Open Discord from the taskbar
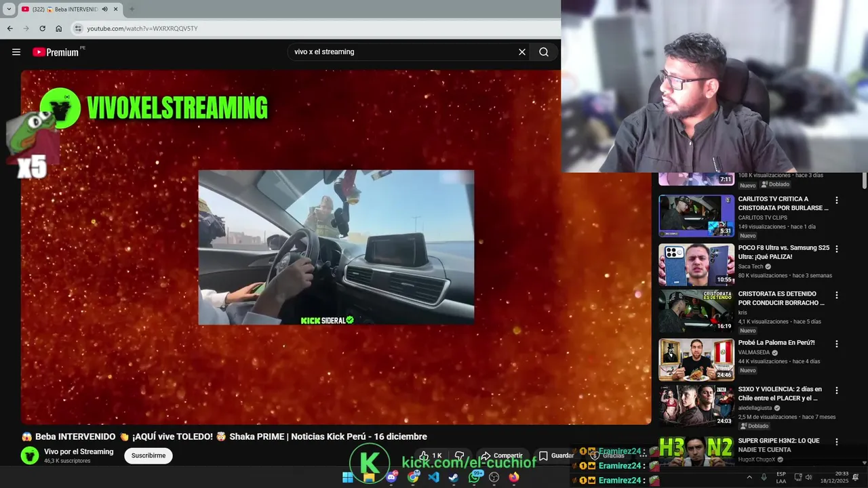868x488 pixels. 391,477
